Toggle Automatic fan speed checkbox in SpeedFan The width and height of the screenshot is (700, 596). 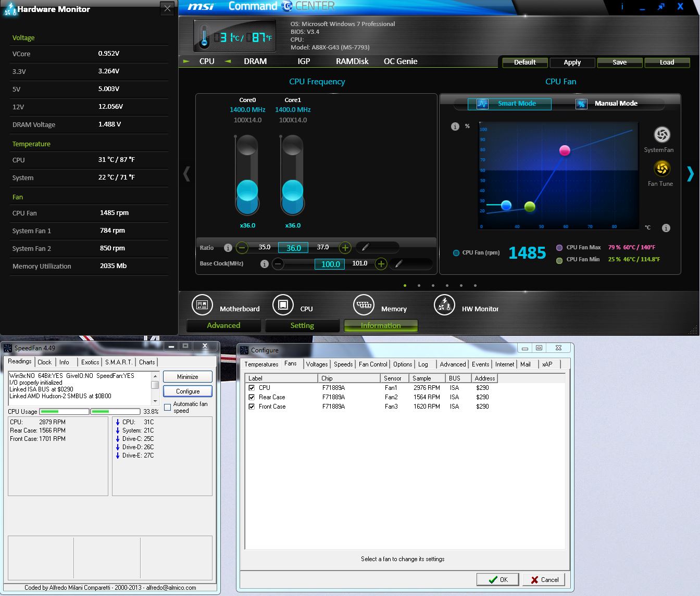(168, 407)
